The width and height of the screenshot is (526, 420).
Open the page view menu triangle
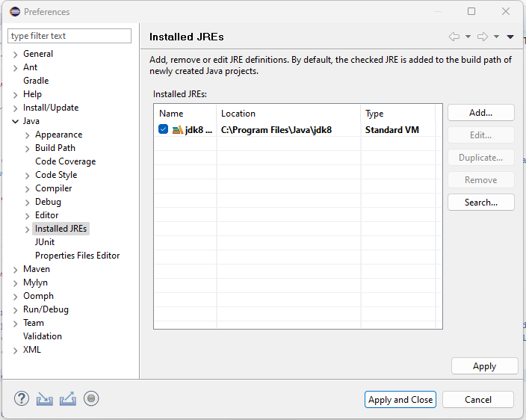tap(510, 37)
